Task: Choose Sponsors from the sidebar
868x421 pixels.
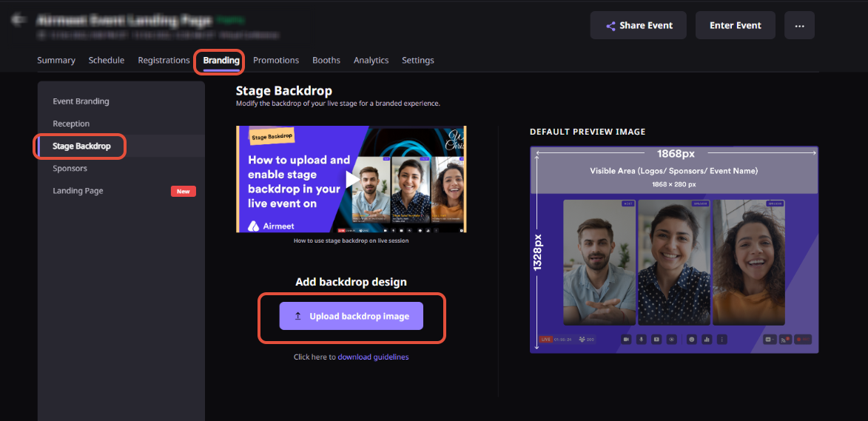Action: click(70, 169)
